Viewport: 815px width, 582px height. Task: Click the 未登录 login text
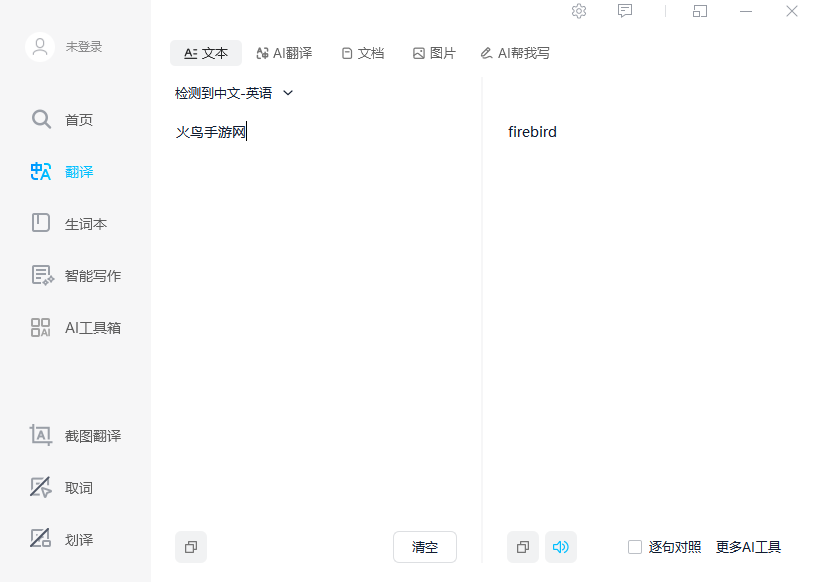coord(84,47)
